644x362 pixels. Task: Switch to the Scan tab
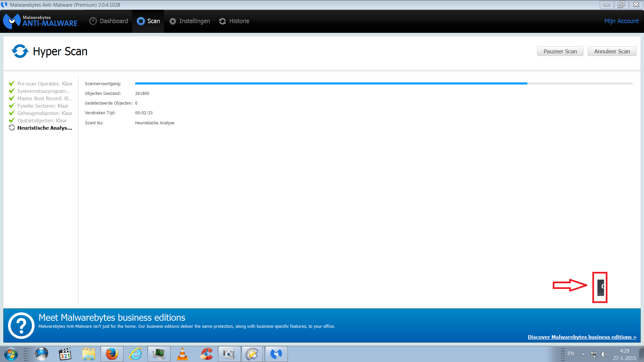pyautogui.click(x=148, y=21)
